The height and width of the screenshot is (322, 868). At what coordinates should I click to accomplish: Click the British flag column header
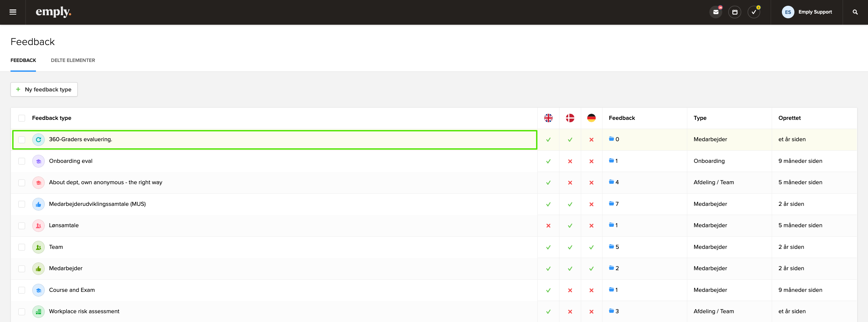pos(548,118)
